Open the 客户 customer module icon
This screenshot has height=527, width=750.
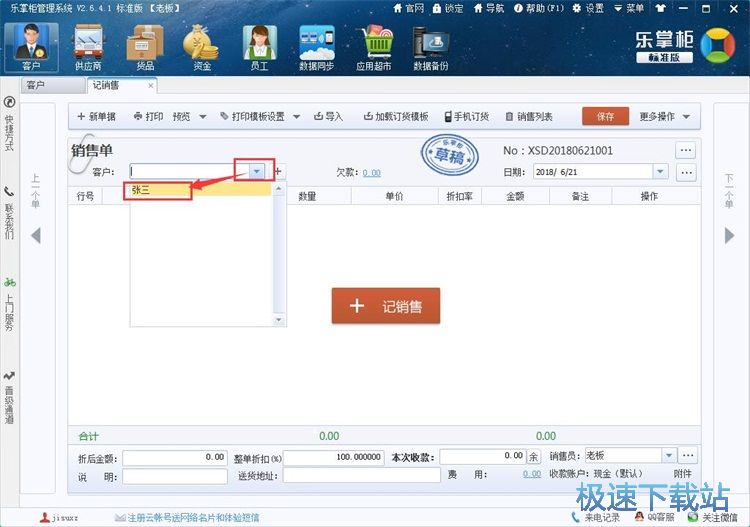coord(32,47)
